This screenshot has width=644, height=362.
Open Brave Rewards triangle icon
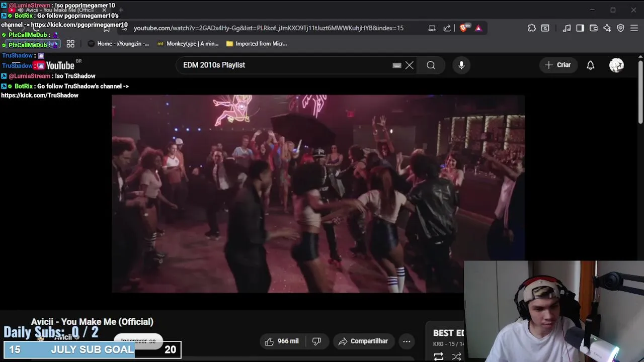tap(478, 28)
